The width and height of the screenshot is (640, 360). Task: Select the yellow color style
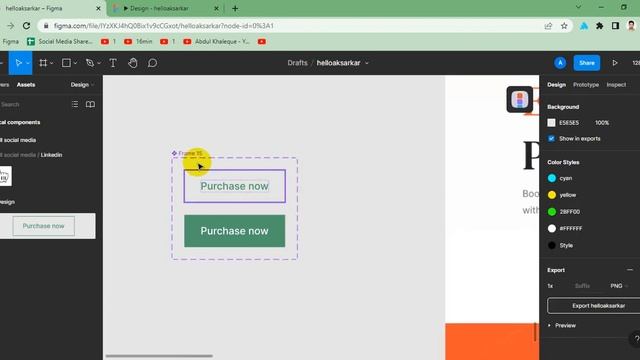tap(562, 195)
